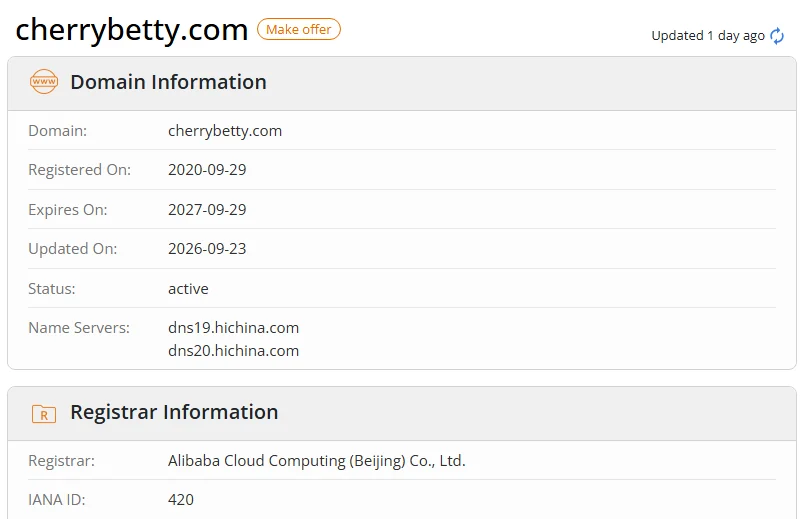
Task: Select the cherrybetty.com domain value
Action: coord(225,131)
